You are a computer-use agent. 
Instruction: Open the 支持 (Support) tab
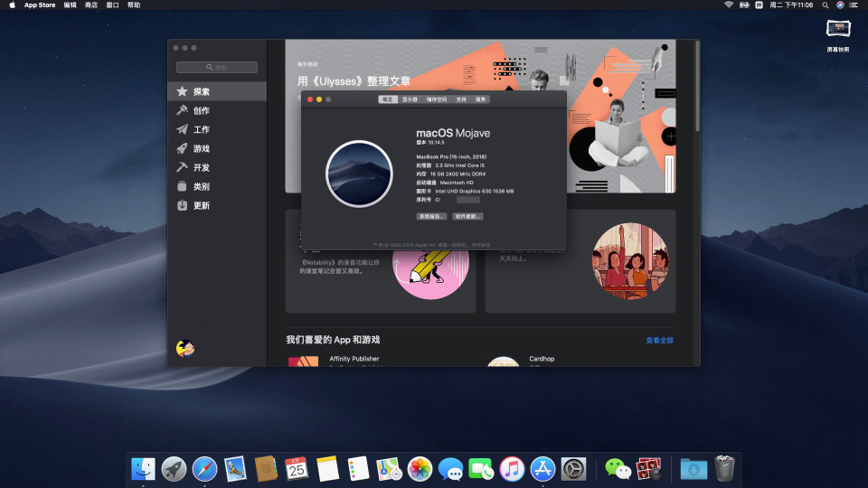(461, 99)
